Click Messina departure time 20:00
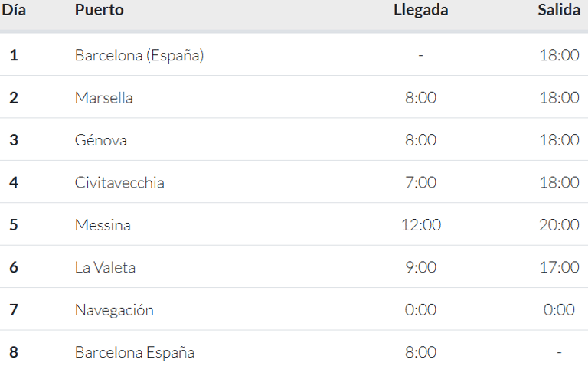The height and width of the screenshot is (369, 588). click(x=559, y=225)
